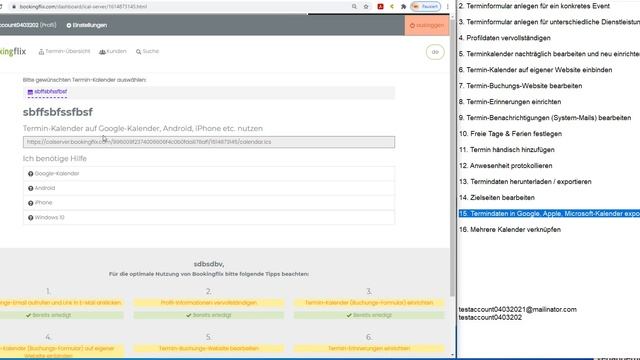Click the round language button at right
Screen dimensions: 640x360
click(435, 52)
